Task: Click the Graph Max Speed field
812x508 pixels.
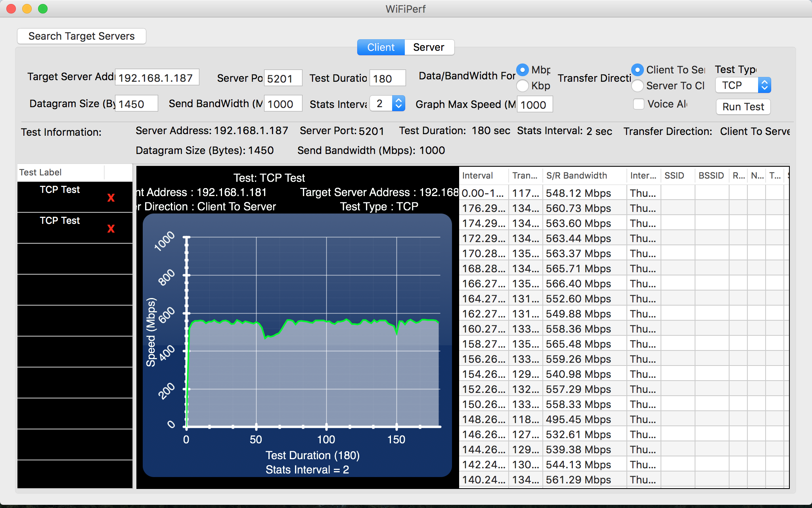Action: [x=534, y=105]
